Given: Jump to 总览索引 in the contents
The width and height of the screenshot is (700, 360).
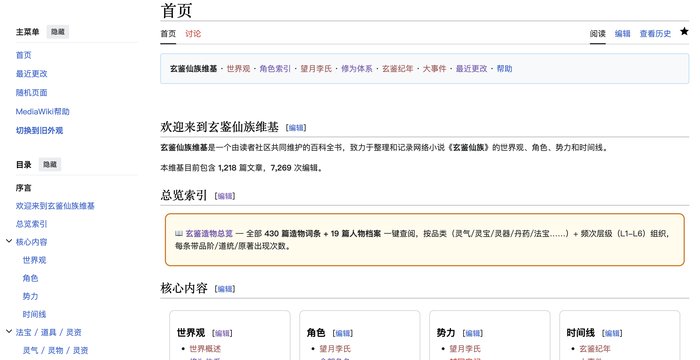Looking at the screenshot, I should [x=31, y=224].
